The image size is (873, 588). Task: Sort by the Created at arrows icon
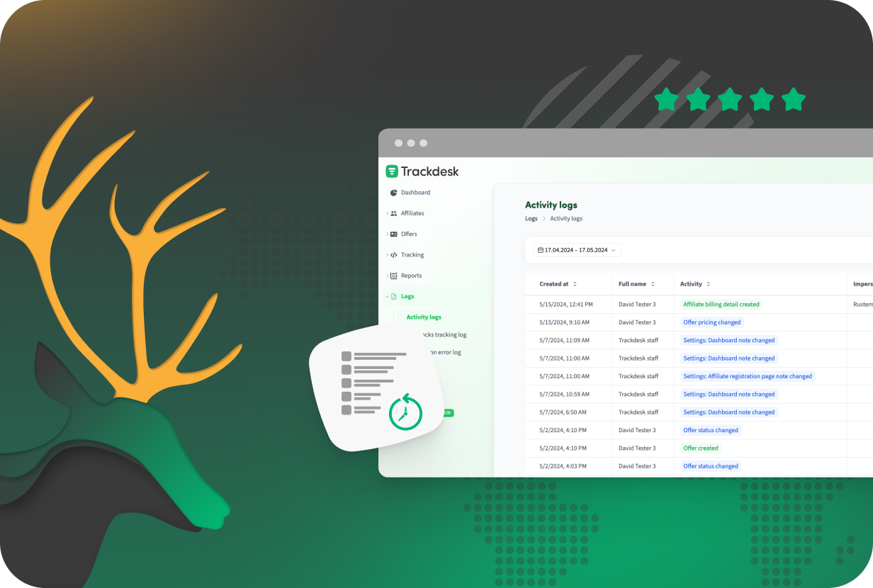tap(575, 284)
